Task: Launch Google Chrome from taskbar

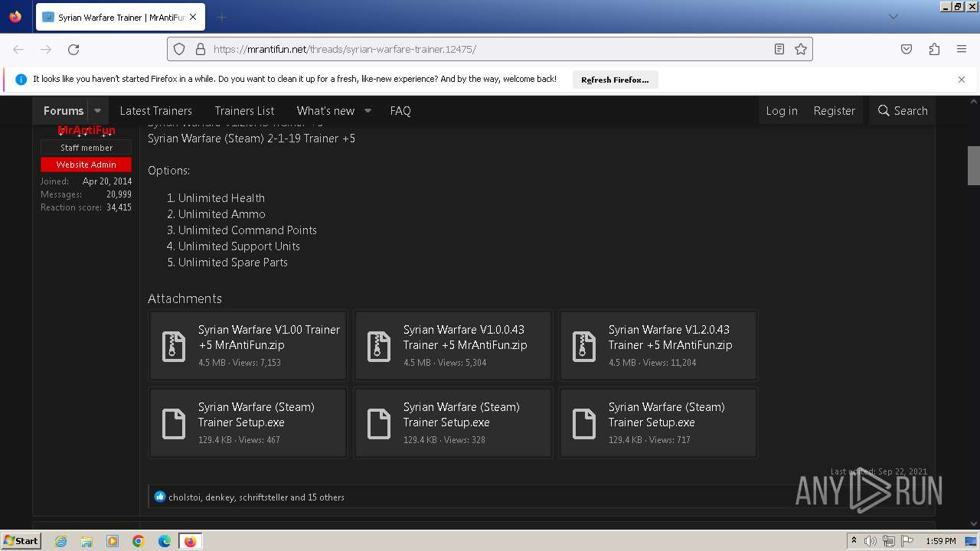Action: click(x=139, y=541)
